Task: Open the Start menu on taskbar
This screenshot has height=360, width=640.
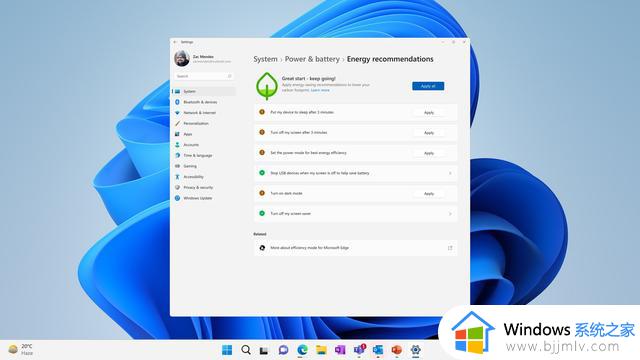Action: tap(227, 350)
